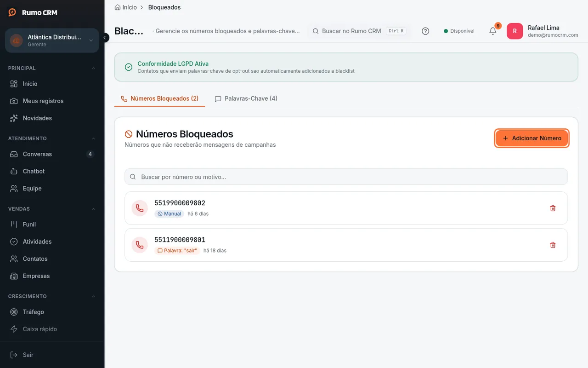Click the Conformidade LGPD Ativa heading
This screenshot has height=368, width=588.
click(173, 64)
